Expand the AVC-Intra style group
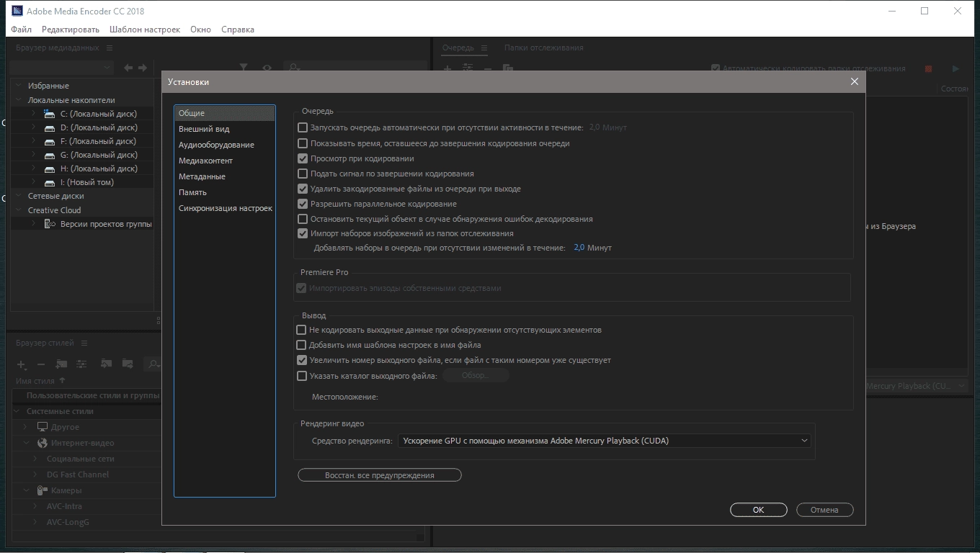This screenshot has width=980, height=553. click(35, 506)
